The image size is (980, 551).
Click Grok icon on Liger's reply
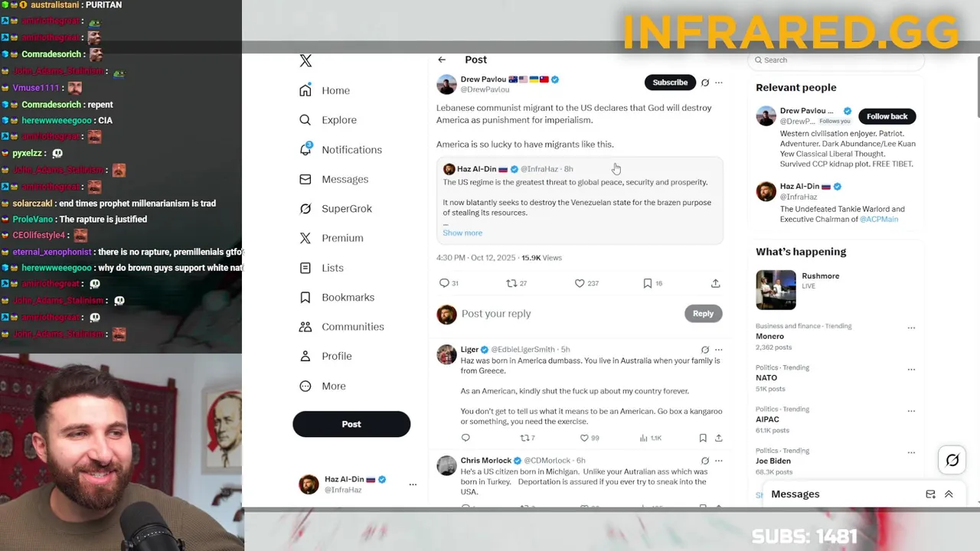click(705, 350)
